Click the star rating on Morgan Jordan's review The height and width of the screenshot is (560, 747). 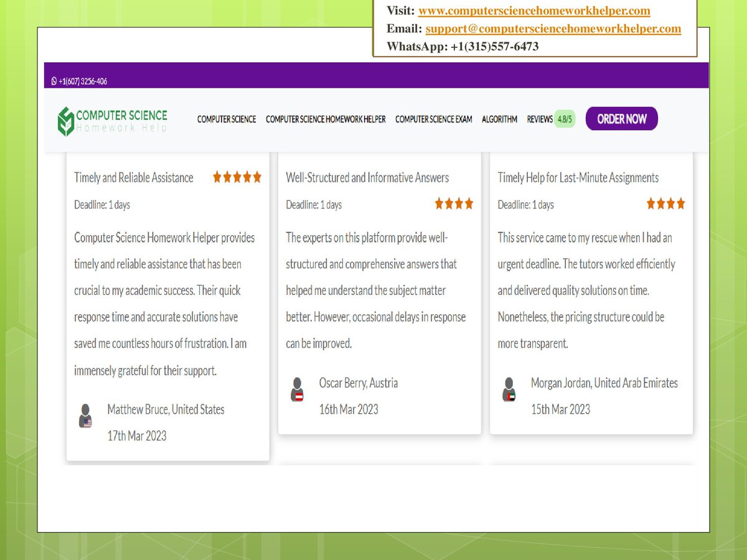[665, 203]
